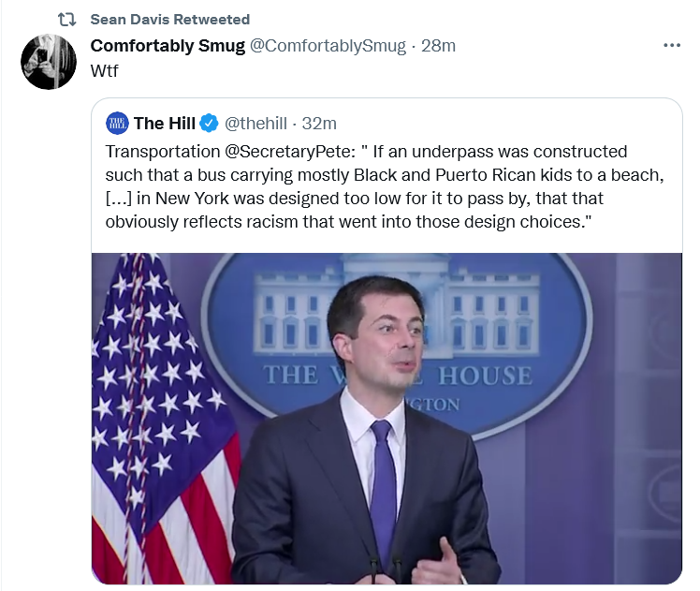The width and height of the screenshot is (700, 591).
Task: Click The Hill's logo avatar
Action: [x=117, y=124]
